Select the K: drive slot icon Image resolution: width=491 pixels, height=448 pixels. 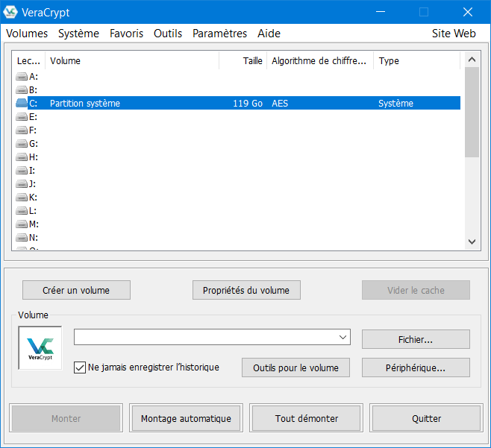[x=22, y=198]
